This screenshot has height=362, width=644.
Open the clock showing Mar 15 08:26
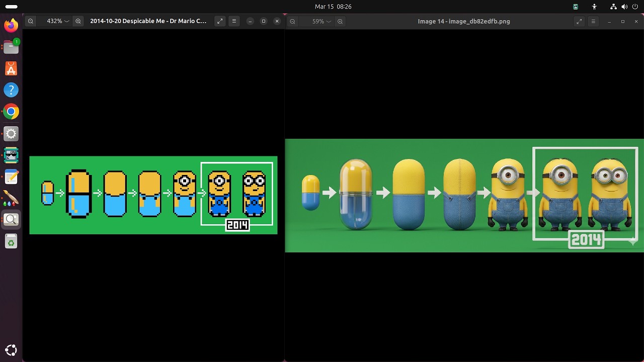pyautogui.click(x=333, y=7)
